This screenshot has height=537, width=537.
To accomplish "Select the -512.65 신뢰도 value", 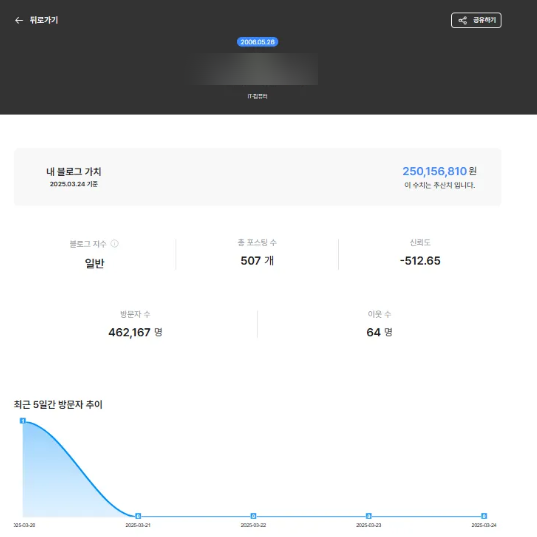I will point(420,261).
